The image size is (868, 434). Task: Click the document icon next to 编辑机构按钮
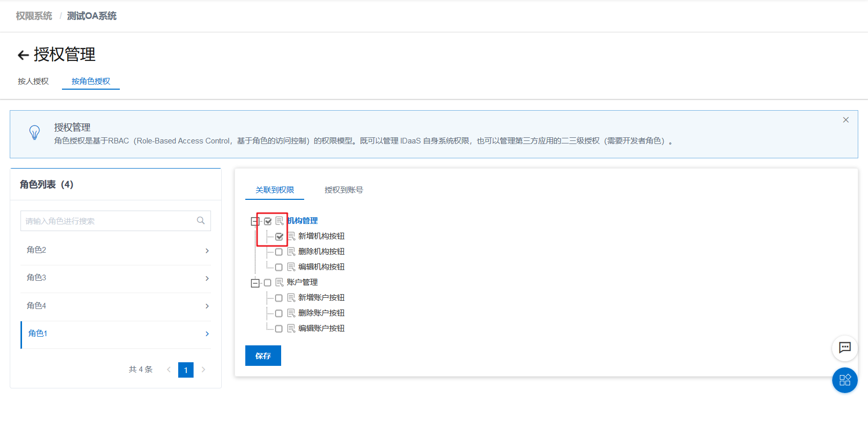[x=291, y=267]
